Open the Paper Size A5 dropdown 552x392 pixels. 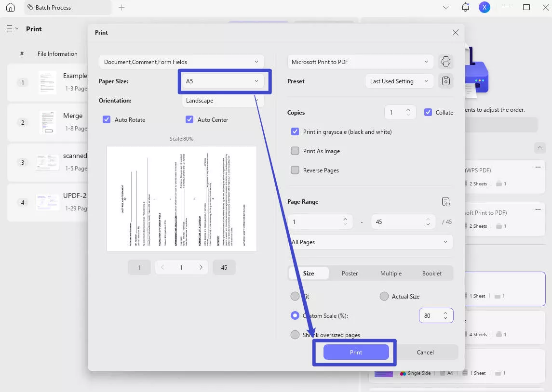(x=223, y=81)
